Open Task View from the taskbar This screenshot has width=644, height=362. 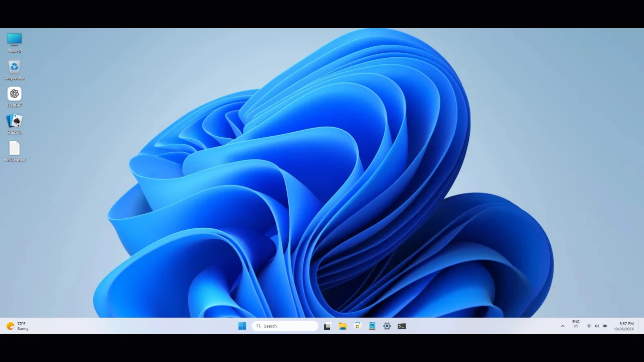(327, 326)
